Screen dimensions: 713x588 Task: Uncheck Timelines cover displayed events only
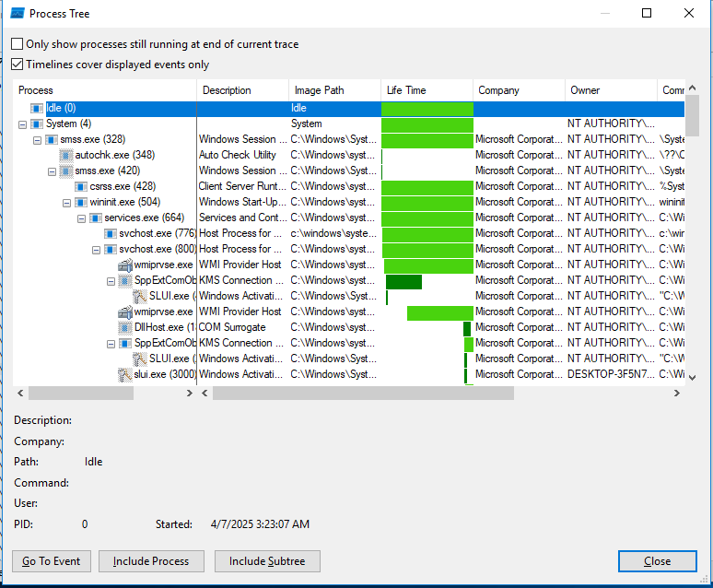(17, 65)
